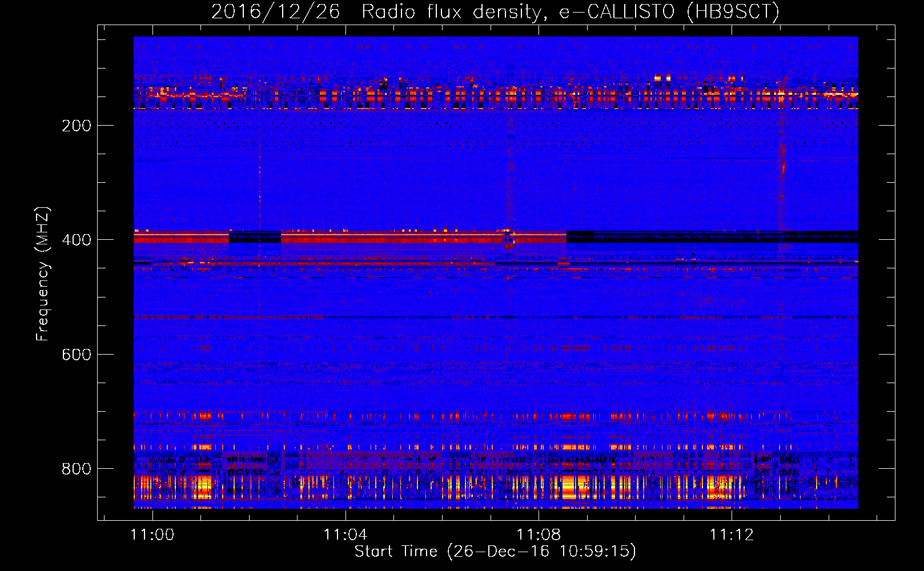Viewport: 924px width, 571px height.
Task: Click the plot title date 2016/12/26
Action: pyautogui.click(x=276, y=11)
